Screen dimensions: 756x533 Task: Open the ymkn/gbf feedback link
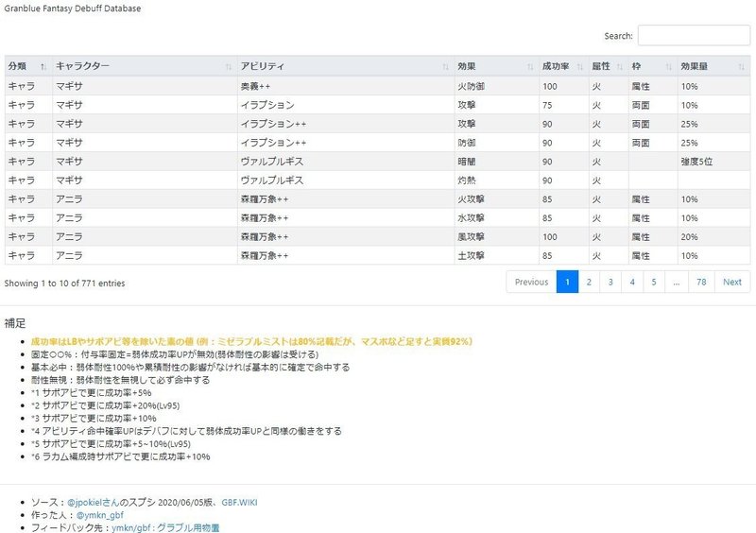coord(165,527)
